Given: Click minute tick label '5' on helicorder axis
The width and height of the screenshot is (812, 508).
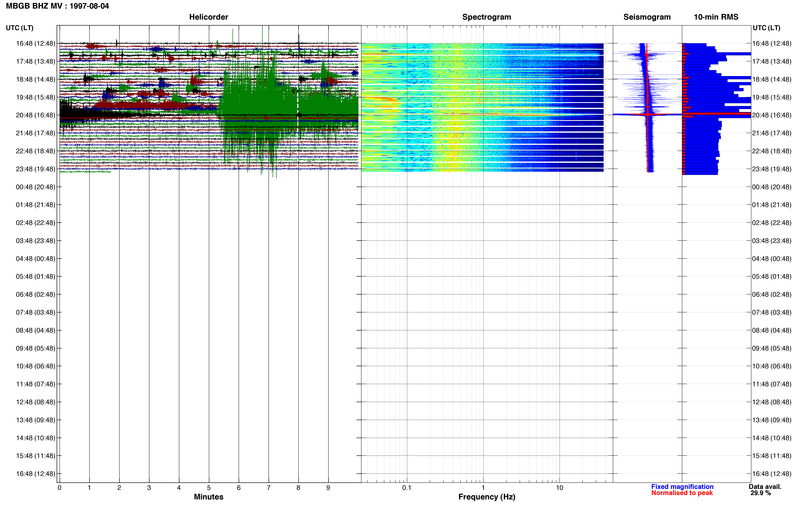Looking at the screenshot, I should [x=209, y=488].
